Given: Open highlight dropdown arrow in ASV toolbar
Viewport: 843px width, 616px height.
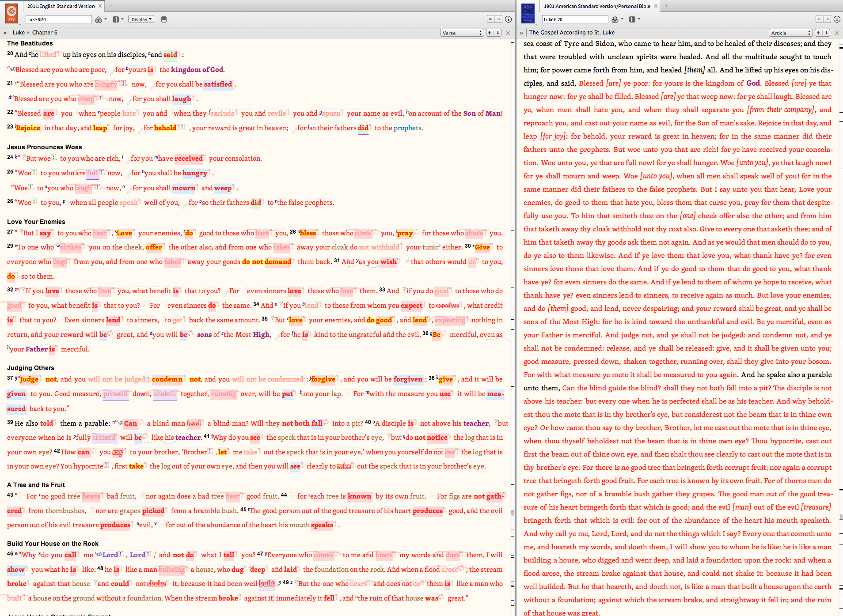Looking at the screenshot, I should coord(622,19).
